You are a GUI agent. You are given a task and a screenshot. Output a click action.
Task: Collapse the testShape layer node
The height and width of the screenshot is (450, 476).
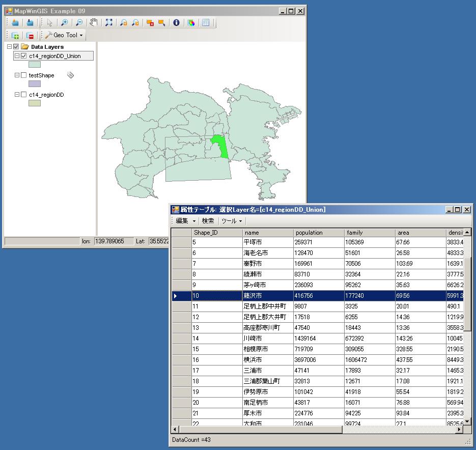coord(17,75)
